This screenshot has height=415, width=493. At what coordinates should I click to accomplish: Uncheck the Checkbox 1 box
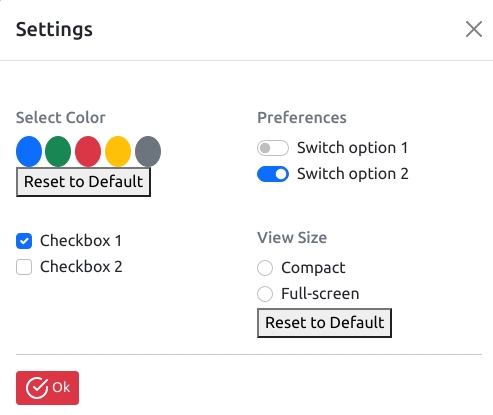pyautogui.click(x=24, y=241)
